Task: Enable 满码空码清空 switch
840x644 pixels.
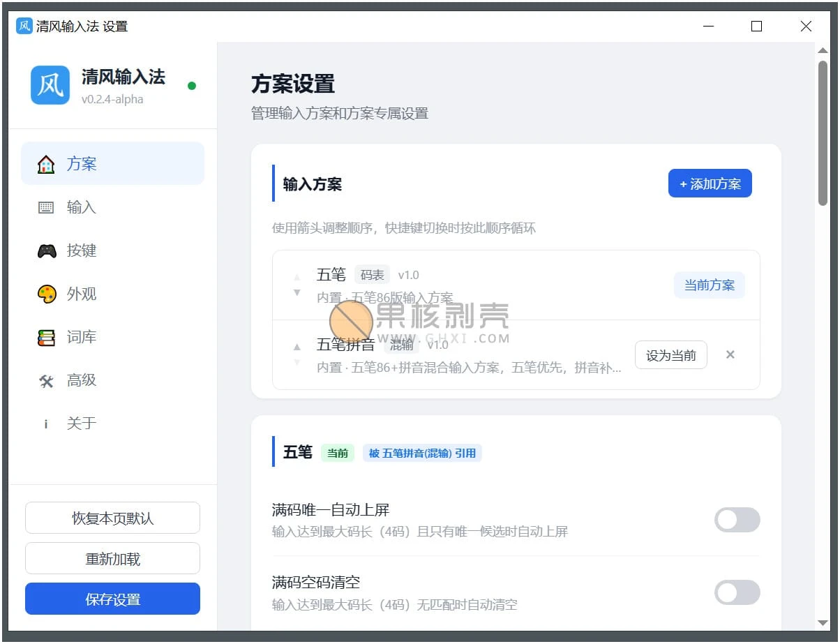Action: pos(737,592)
